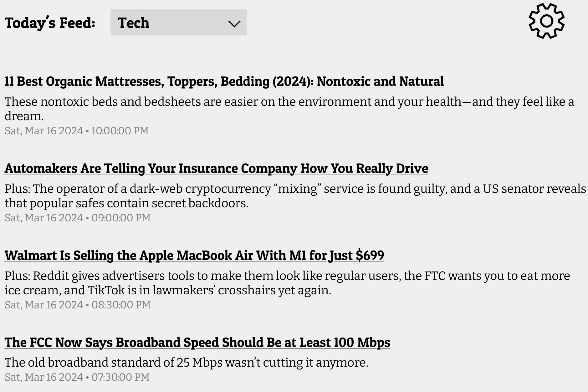The image size is (588, 392).
Task: Click the 09:00:00 PM time
Action: [x=121, y=218]
